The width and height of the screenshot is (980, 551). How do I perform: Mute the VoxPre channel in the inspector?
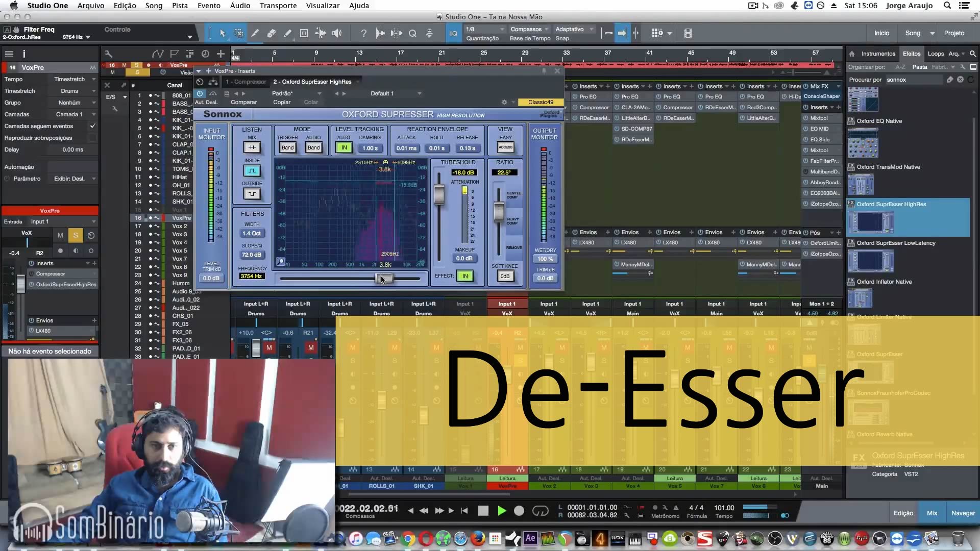(60, 235)
